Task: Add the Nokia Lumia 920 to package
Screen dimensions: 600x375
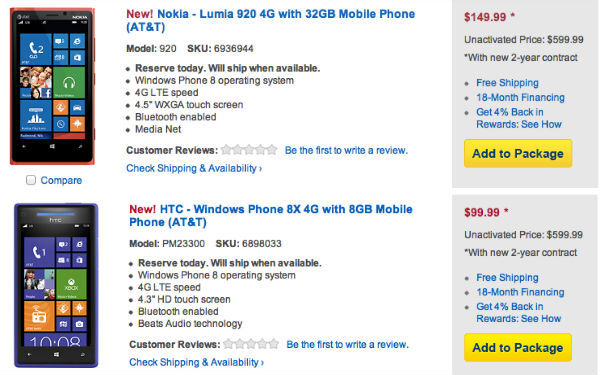Action: click(518, 153)
